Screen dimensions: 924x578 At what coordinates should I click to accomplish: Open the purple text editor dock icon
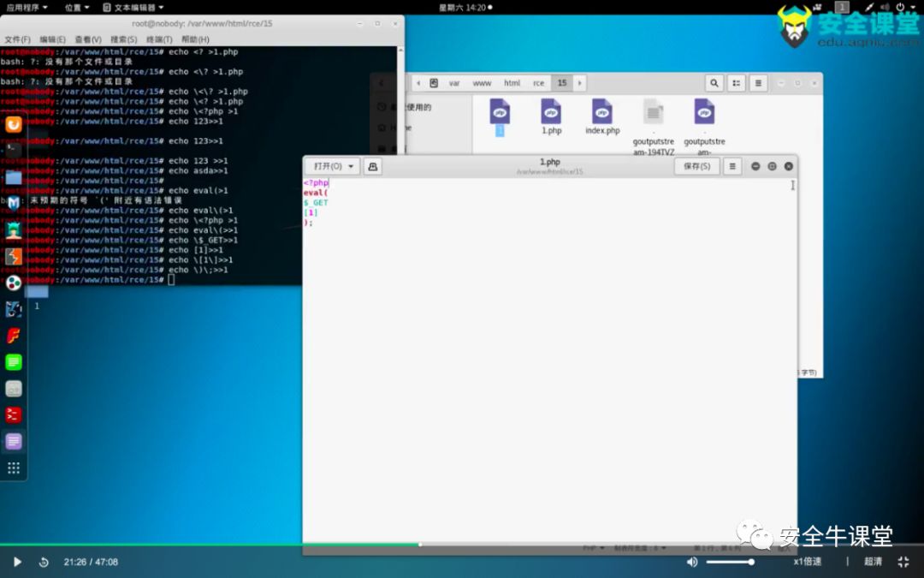[13, 442]
